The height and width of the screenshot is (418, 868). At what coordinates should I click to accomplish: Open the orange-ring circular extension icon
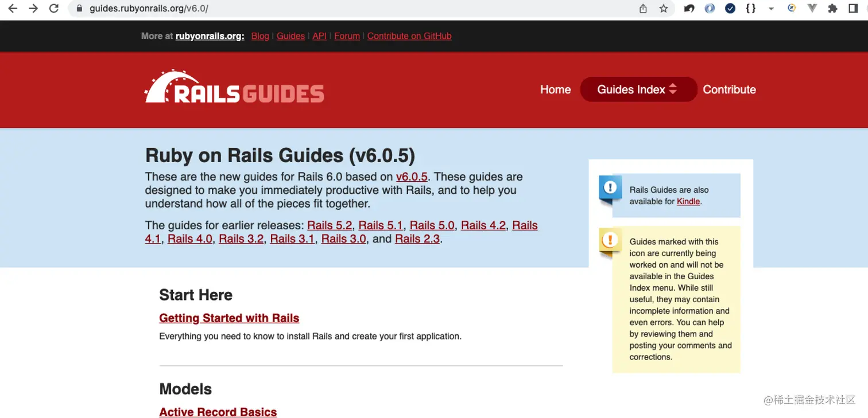[792, 9]
